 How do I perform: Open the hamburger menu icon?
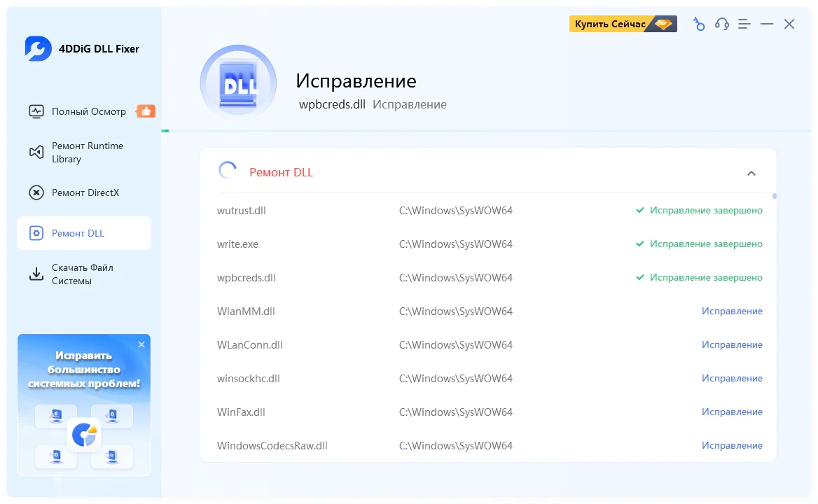tap(744, 24)
